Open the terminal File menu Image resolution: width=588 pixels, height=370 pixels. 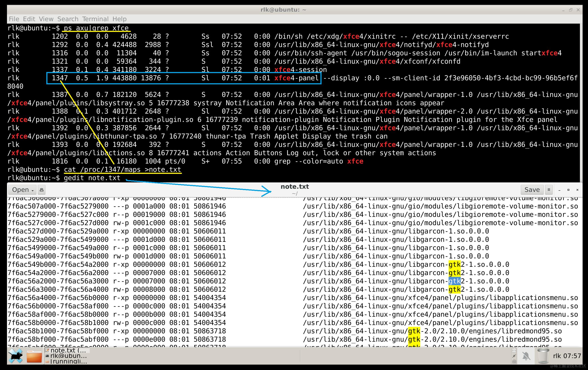click(14, 19)
